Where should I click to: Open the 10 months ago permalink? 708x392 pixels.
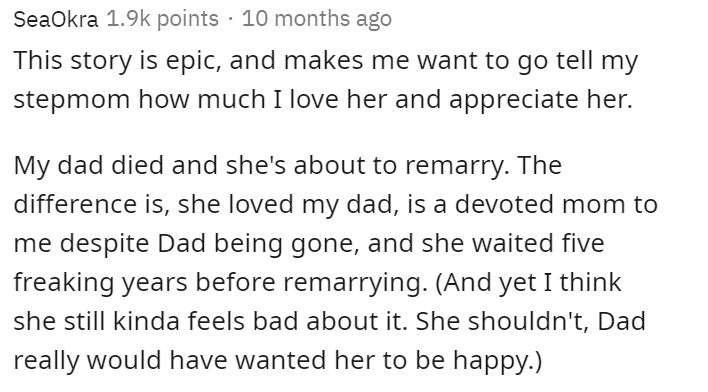pos(317,19)
